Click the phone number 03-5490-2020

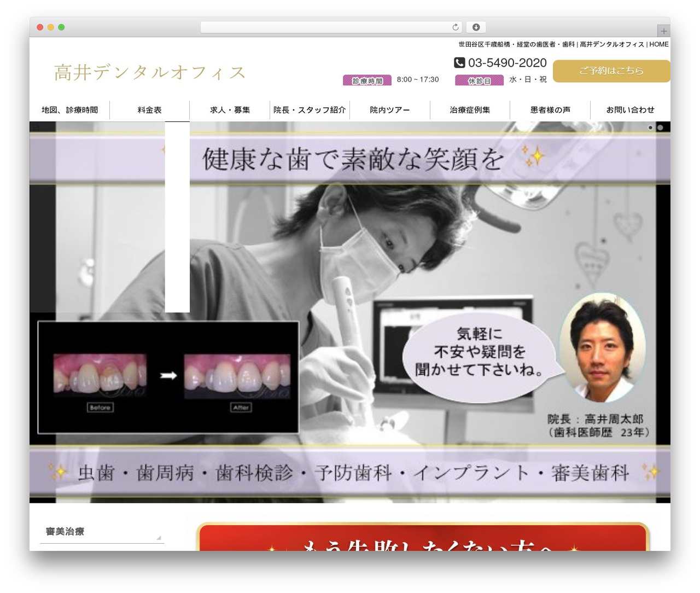pyautogui.click(x=507, y=63)
